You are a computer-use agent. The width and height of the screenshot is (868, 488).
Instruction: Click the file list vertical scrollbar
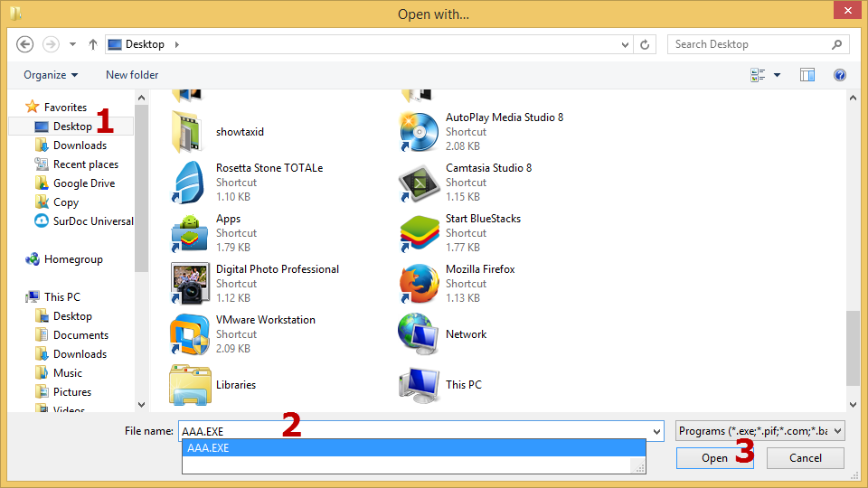(853, 348)
